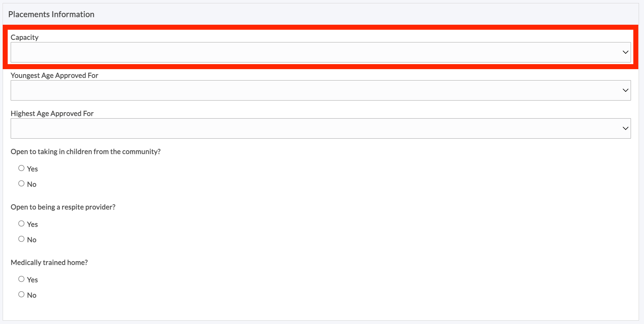Click chevron on Youngest Age Approved For
Image resolution: width=644 pixels, height=324 pixels.
[x=625, y=91]
